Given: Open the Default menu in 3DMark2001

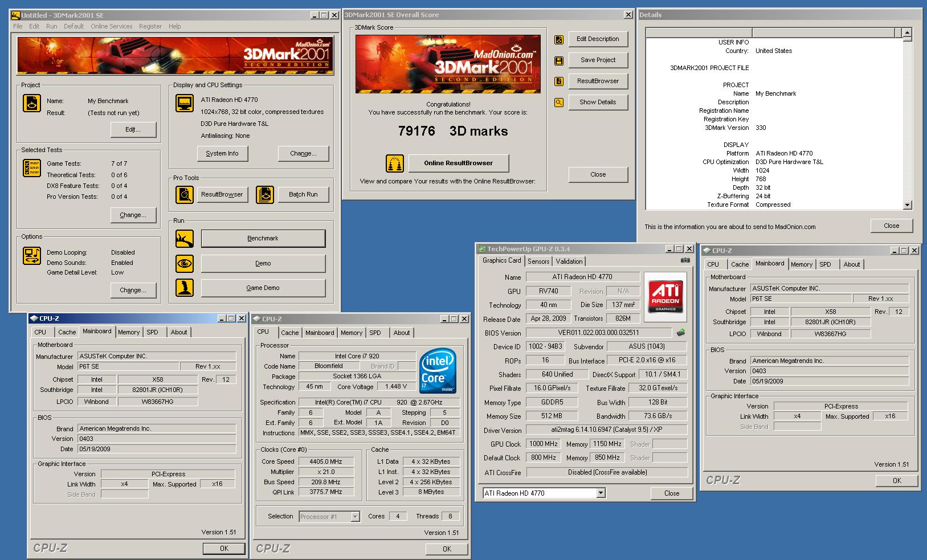Looking at the screenshot, I should [x=73, y=26].
